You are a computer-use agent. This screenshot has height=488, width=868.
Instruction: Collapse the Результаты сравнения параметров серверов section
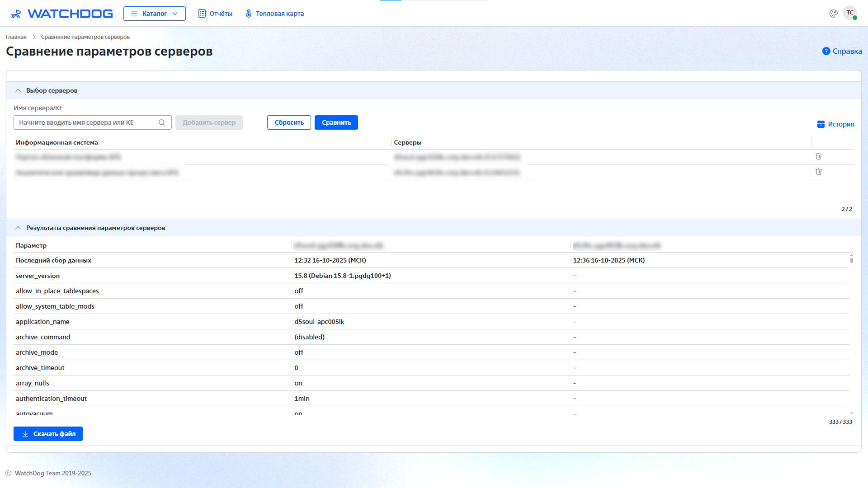pos(18,228)
